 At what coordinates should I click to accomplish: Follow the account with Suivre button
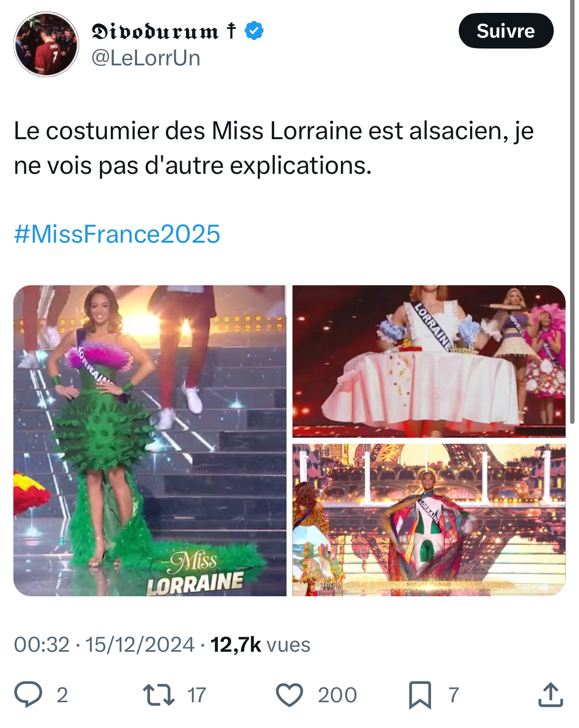pos(506,31)
